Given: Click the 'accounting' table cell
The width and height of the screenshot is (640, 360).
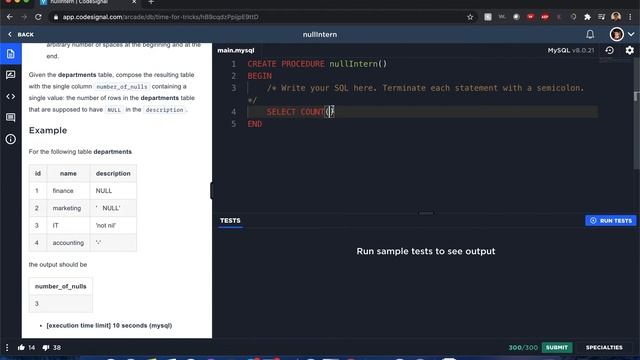Looking at the screenshot, I should [68, 243].
